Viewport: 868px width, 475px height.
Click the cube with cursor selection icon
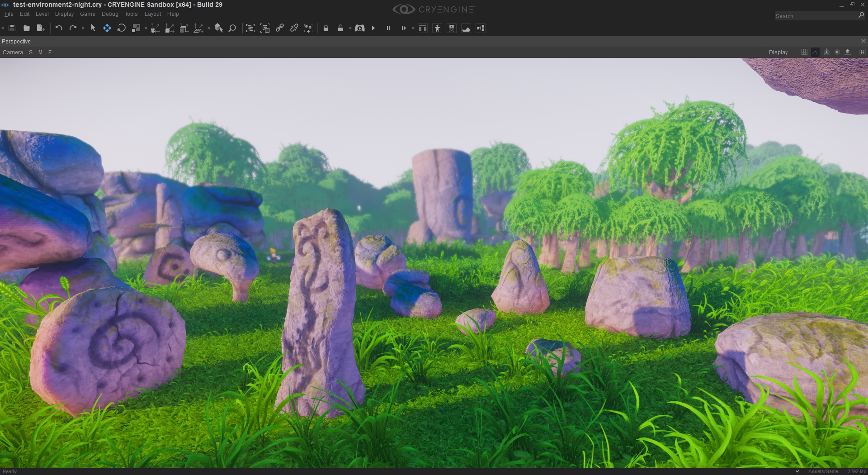[219, 28]
